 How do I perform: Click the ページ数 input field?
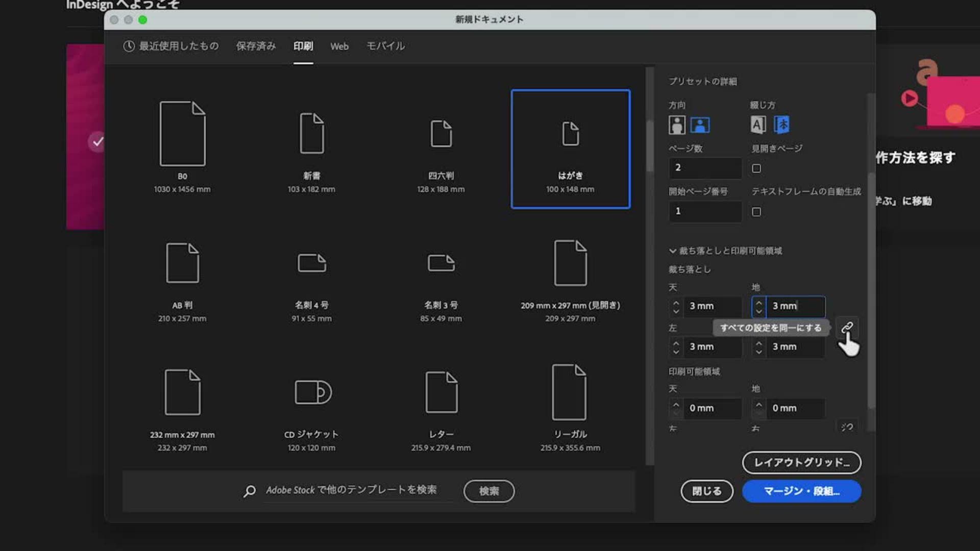(x=705, y=168)
